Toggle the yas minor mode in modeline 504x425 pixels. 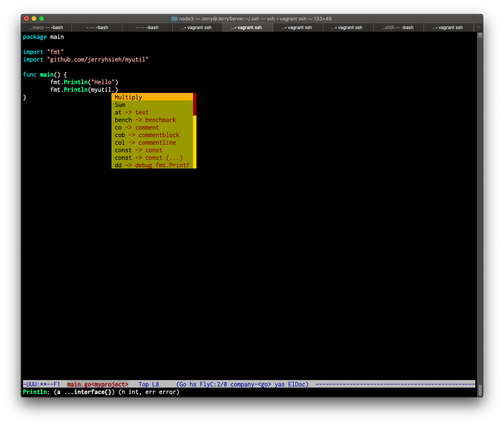280,384
